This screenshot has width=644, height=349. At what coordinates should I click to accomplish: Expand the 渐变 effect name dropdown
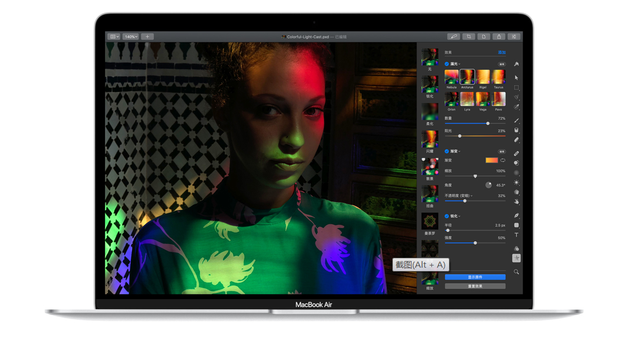pos(455,152)
